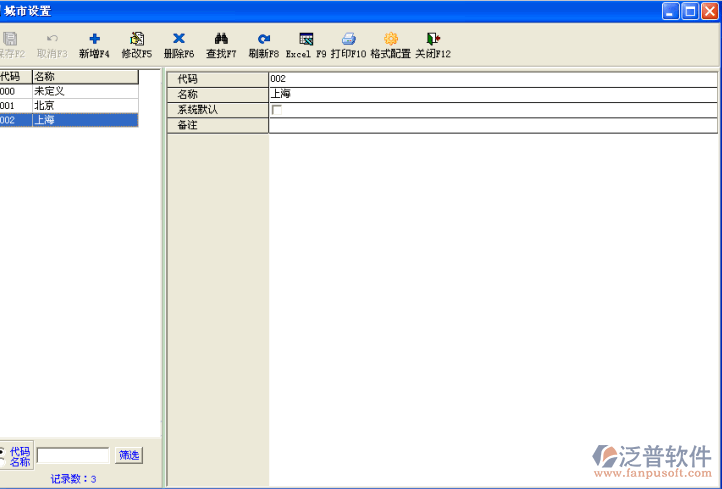Image resolution: width=722 pixels, height=489 pixels.
Task: Click the 名称 field containing 上海
Action: (492, 94)
